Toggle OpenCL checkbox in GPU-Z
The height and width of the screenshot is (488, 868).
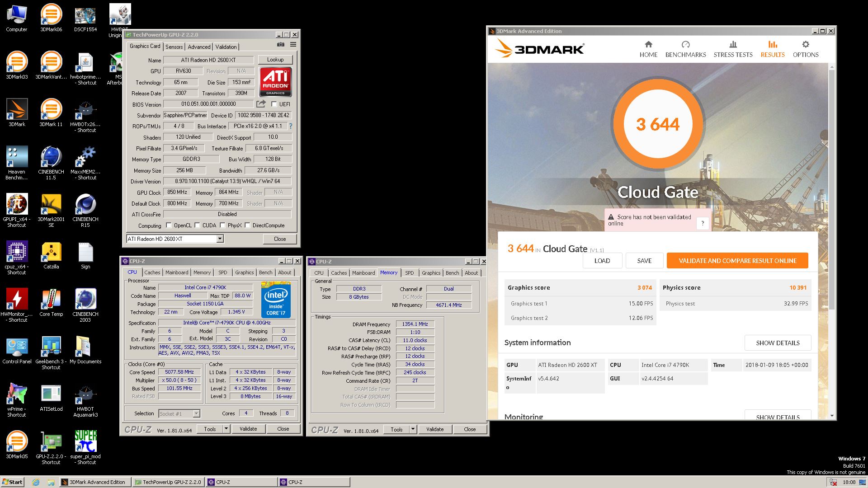[x=169, y=225]
